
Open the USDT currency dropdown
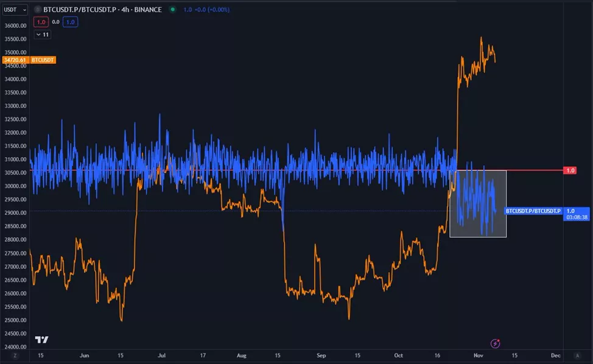coord(15,10)
